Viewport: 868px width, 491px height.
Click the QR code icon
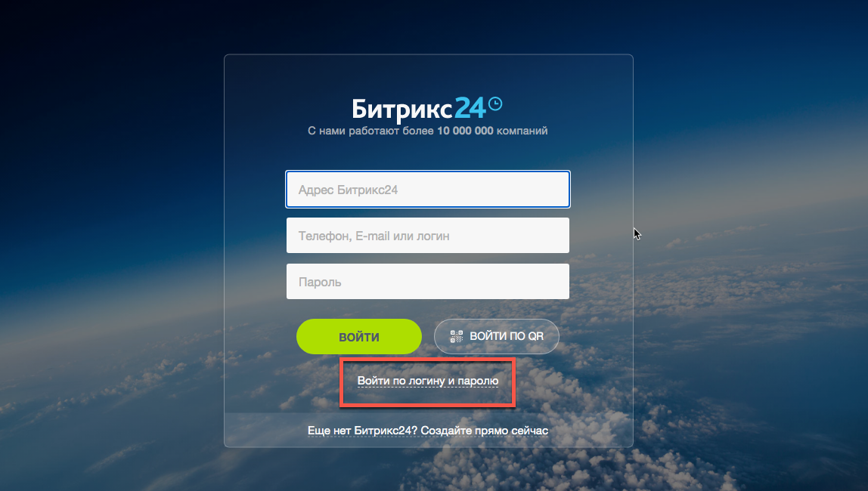pos(456,336)
